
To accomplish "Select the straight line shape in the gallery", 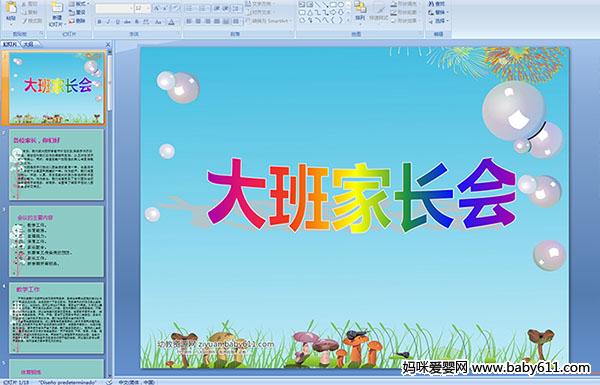I will click(x=317, y=5).
